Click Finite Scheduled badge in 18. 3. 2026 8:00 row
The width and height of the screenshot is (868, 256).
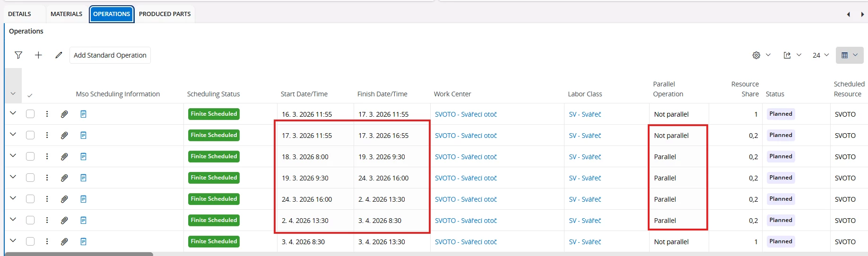(214, 156)
